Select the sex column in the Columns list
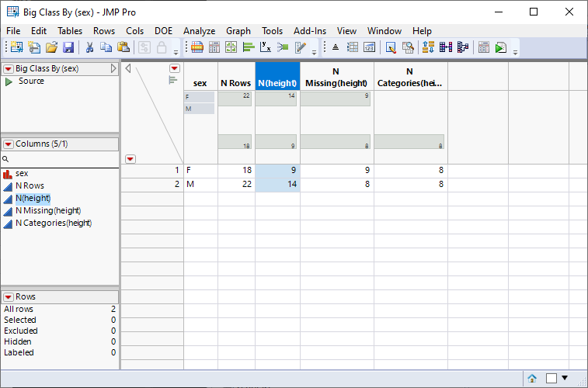The height and width of the screenshot is (388, 588). pos(22,173)
